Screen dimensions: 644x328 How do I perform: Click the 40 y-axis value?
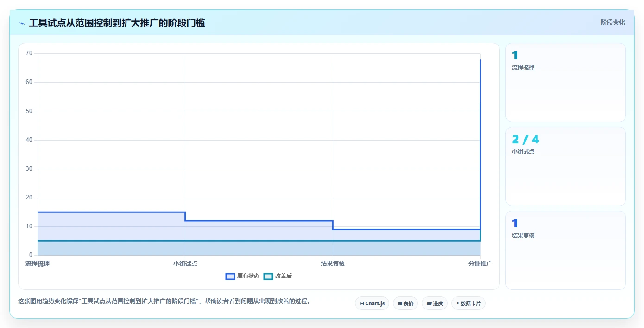[x=29, y=140]
